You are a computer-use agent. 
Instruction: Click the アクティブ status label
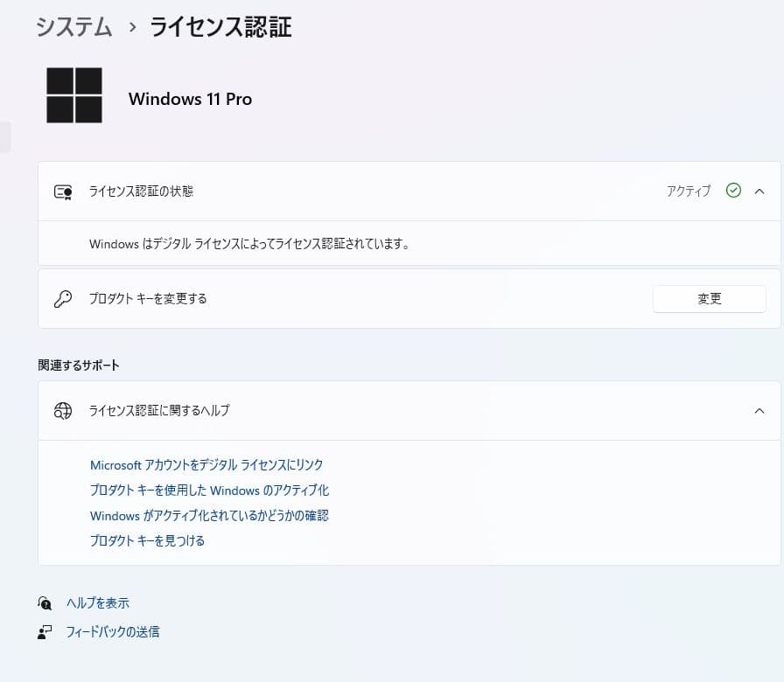point(688,191)
